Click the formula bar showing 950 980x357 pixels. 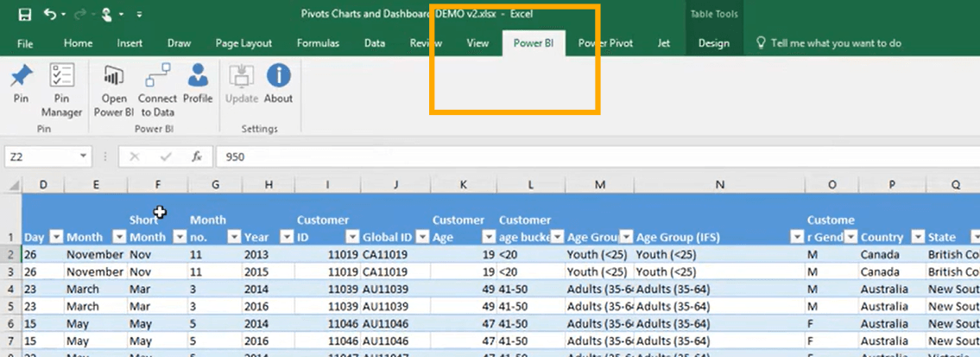point(597,157)
